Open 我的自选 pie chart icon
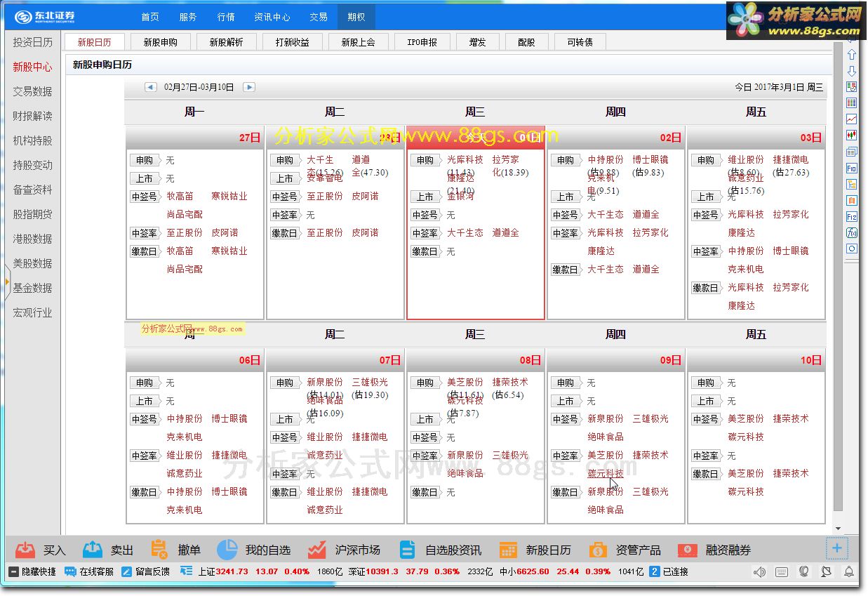The height and width of the screenshot is (596, 868). [227, 550]
